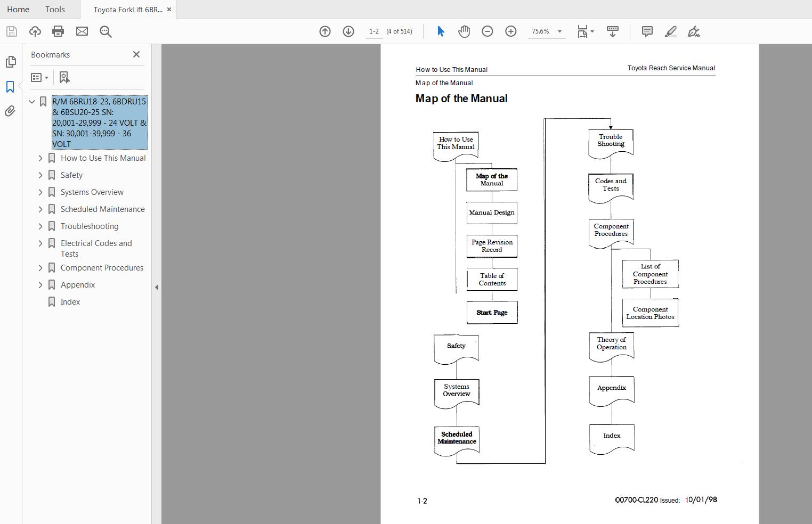Screen dimensions: 812x524
Task: Send file by email envelope icon
Action: click(82, 31)
